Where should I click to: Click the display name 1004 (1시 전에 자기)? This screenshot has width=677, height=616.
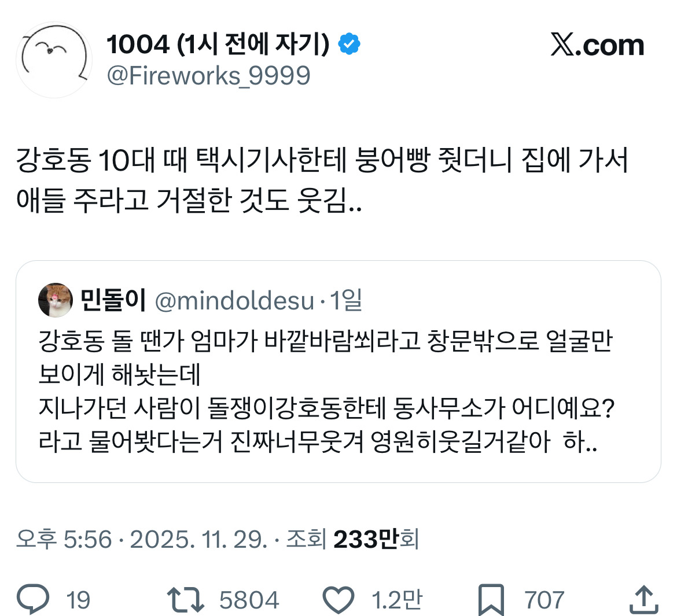(x=218, y=45)
